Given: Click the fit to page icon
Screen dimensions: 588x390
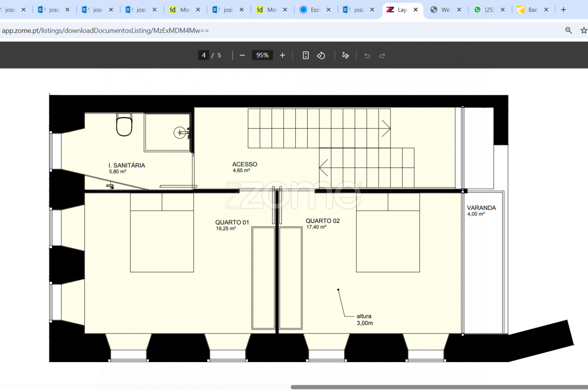Looking at the screenshot, I should [305, 55].
